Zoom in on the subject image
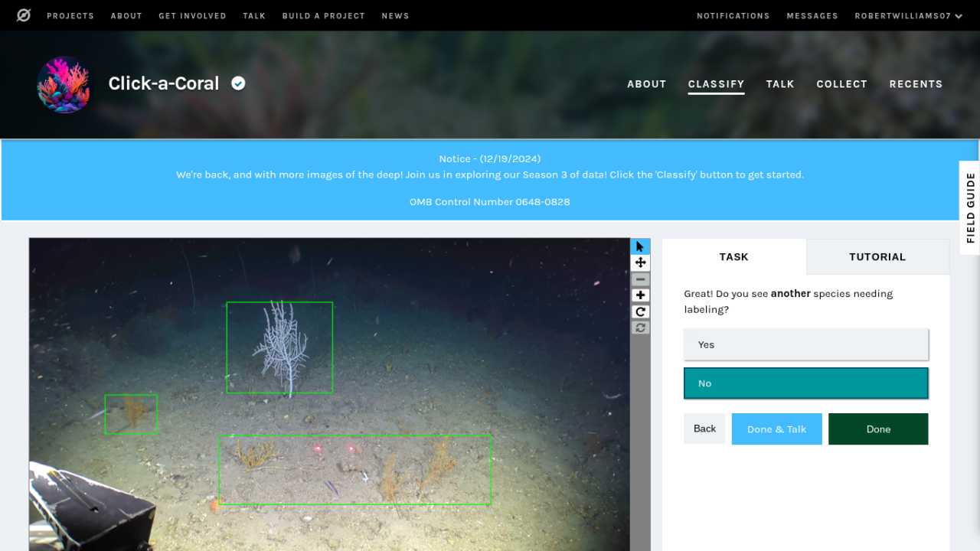 click(640, 295)
